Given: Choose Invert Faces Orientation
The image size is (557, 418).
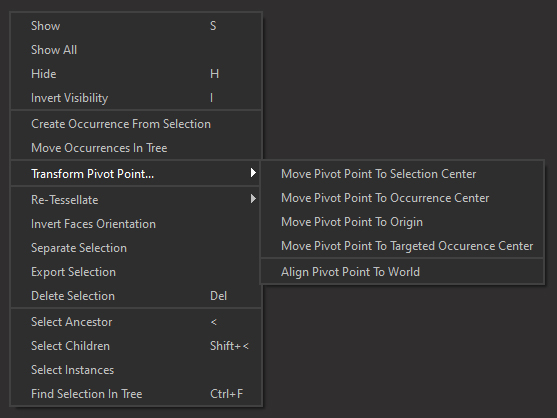Looking at the screenshot, I should click(x=136, y=224).
